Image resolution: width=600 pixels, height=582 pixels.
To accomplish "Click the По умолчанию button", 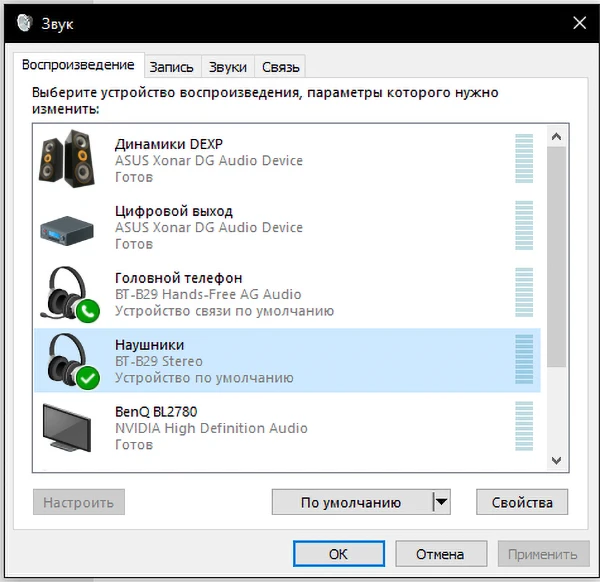I will click(x=352, y=502).
